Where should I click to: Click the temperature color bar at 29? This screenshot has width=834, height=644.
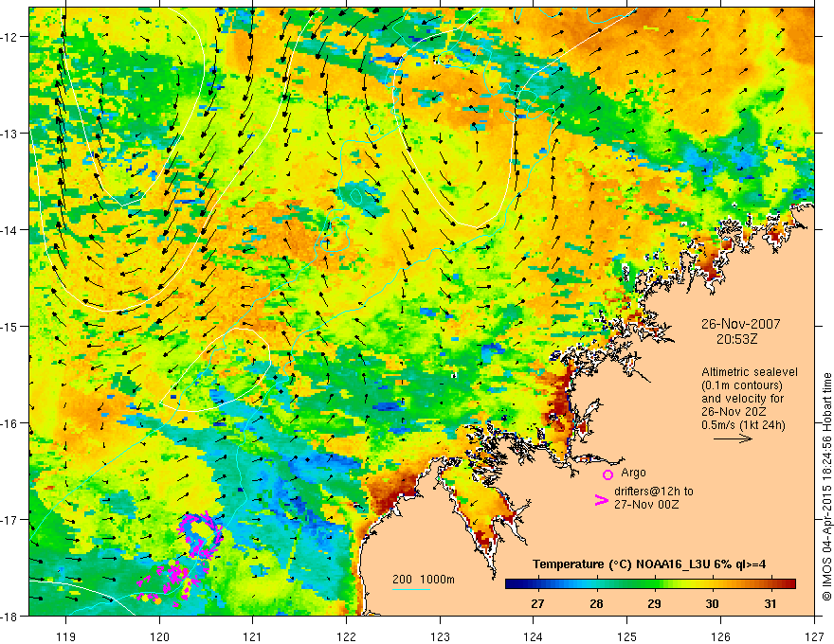pos(654,584)
